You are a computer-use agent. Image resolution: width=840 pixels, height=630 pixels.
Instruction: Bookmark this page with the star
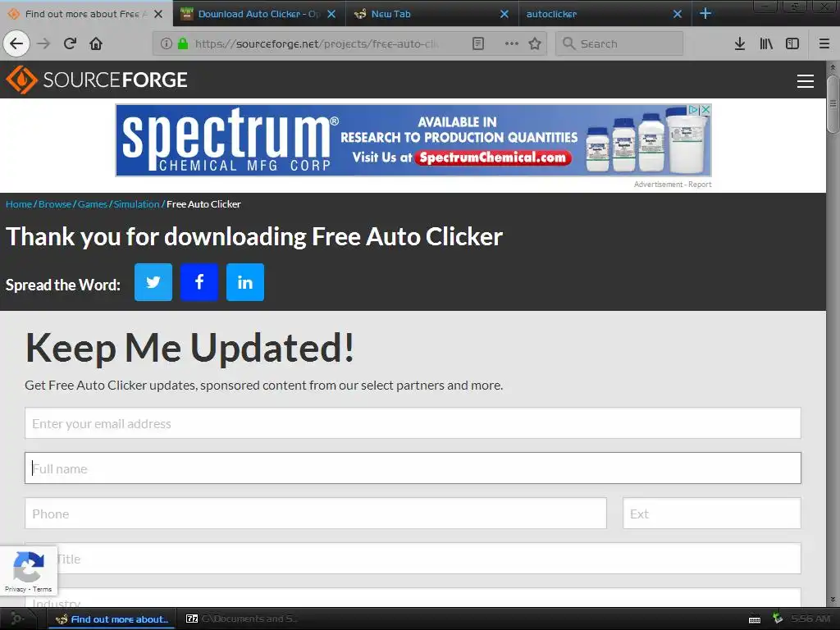tap(535, 43)
